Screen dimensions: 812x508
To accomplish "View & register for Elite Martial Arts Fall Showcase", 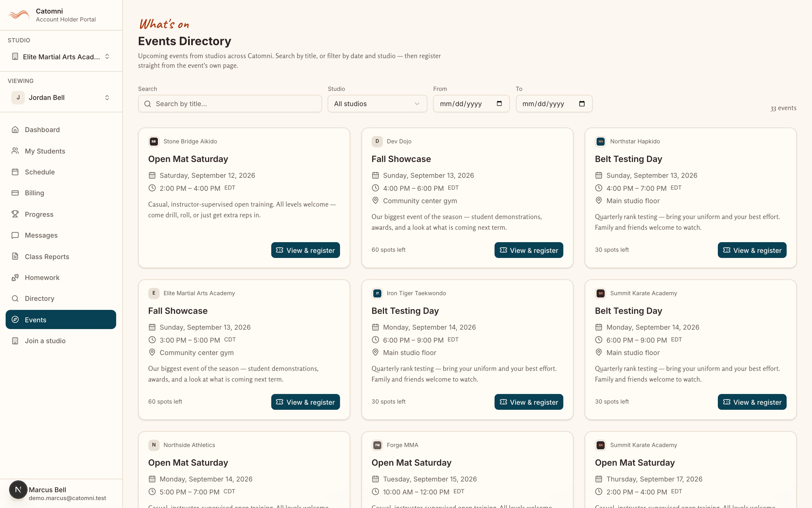I will 305,402.
